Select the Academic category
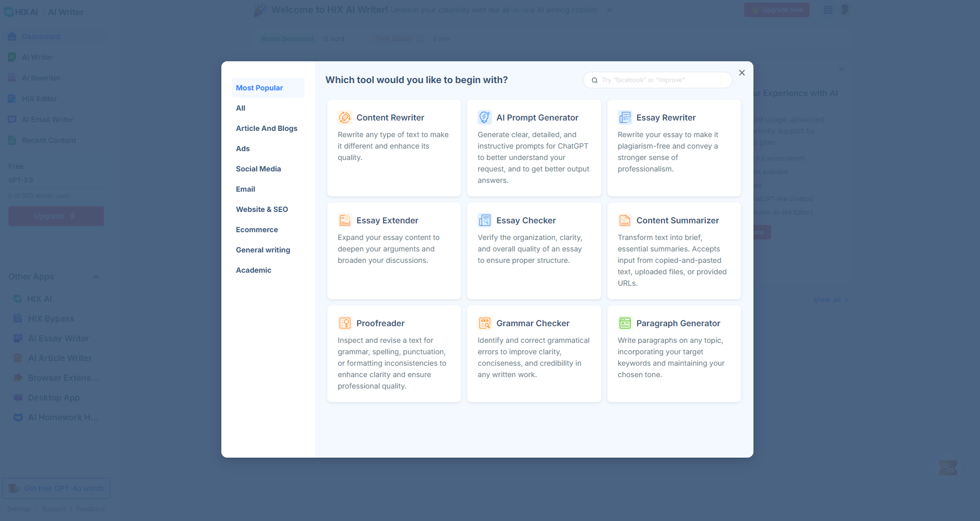This screenshot has height=521, width=980. (268, 270)
